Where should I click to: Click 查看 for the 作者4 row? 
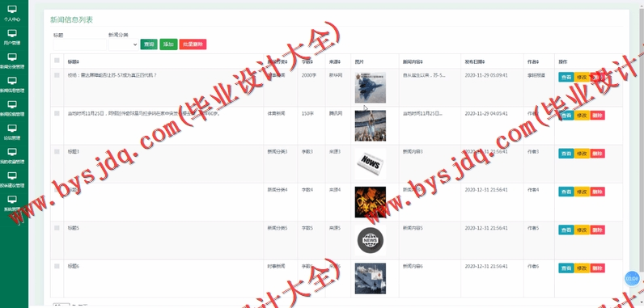pyautogui.click(x=566, y=192)
